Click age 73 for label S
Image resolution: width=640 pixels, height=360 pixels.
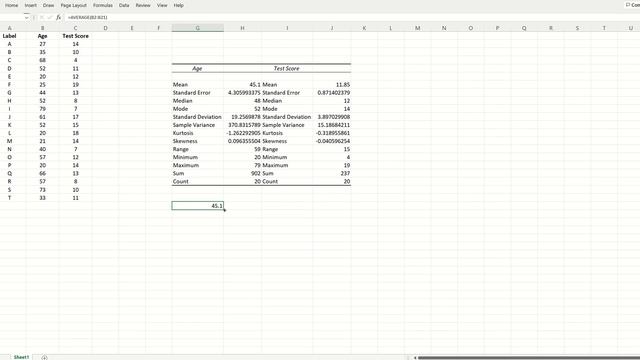42,190
